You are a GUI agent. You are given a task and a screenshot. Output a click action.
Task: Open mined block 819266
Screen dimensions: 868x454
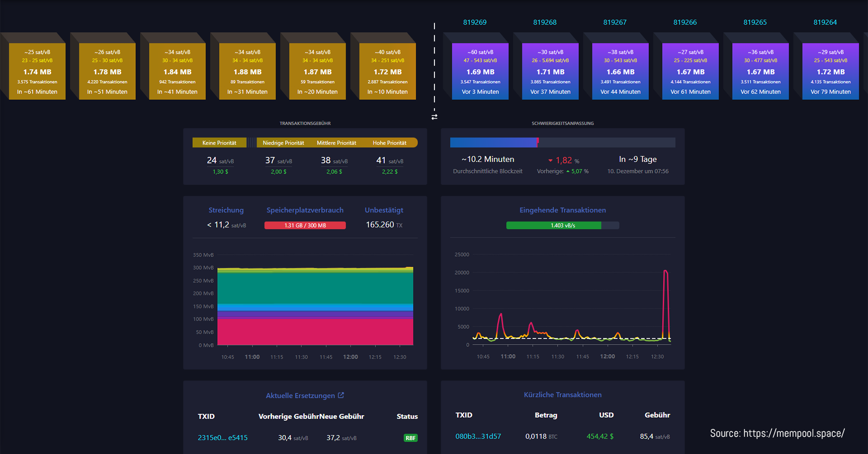pyautogui.click(x=690, y=71)
